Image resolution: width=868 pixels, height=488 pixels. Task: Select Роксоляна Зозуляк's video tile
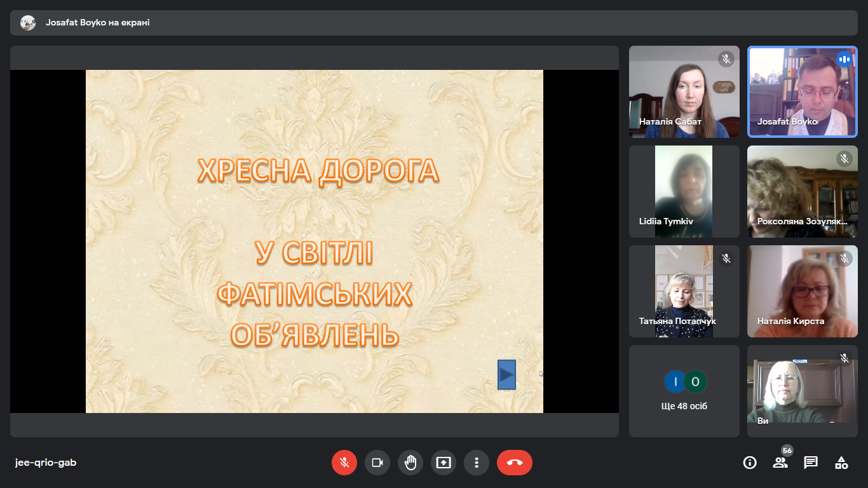[802, 191]
